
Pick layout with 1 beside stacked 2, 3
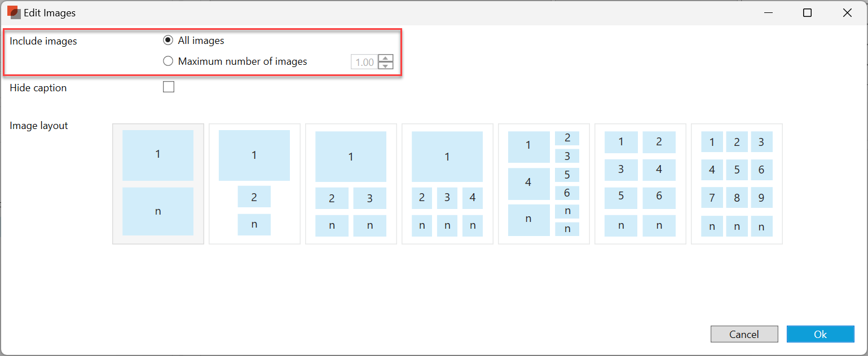point(544,184)
